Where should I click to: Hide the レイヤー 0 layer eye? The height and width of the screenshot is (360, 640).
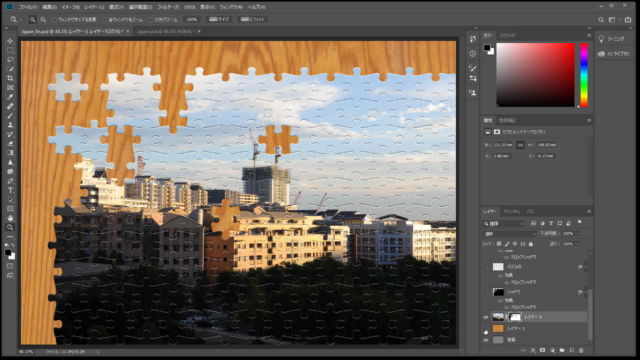point(486,317)
